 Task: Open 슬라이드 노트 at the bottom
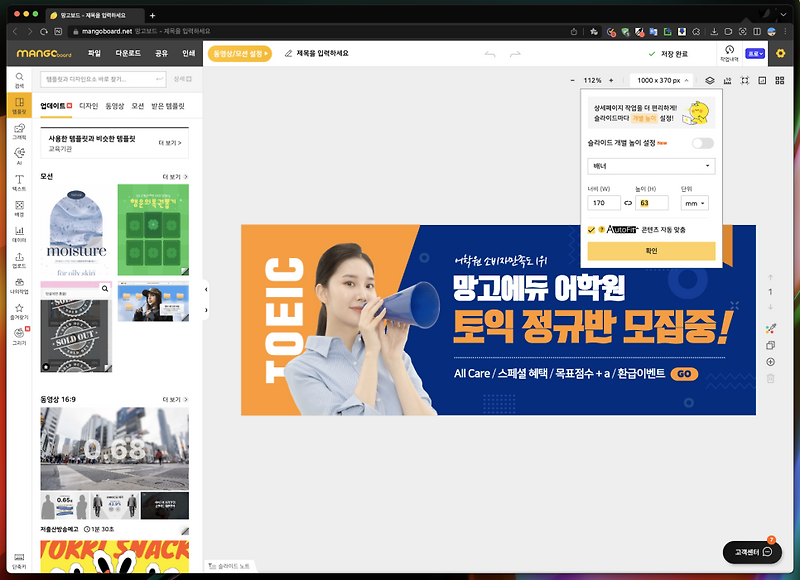[229, 566]
